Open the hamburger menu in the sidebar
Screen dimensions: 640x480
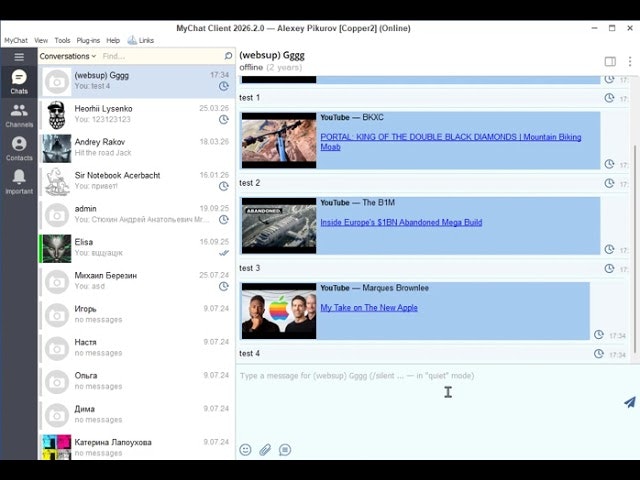click(19, 56)
